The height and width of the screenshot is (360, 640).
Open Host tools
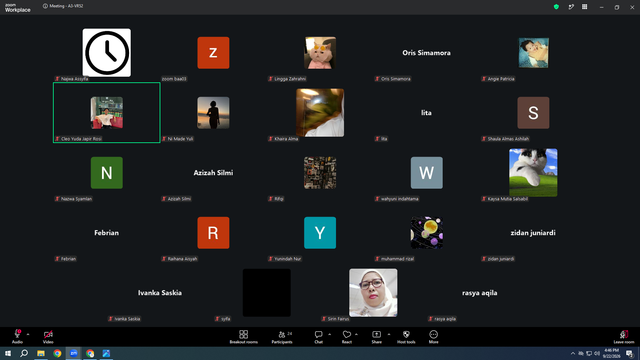point(406,337)
